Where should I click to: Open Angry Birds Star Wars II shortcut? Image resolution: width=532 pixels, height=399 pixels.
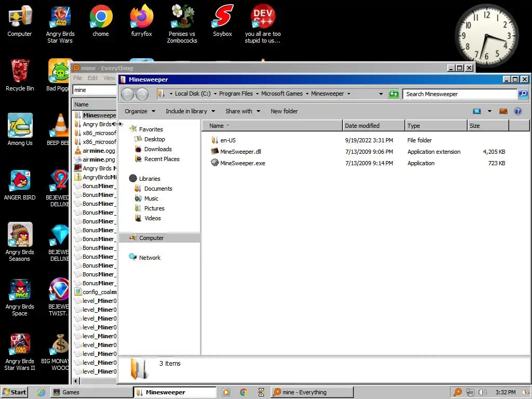pos(20,352)
